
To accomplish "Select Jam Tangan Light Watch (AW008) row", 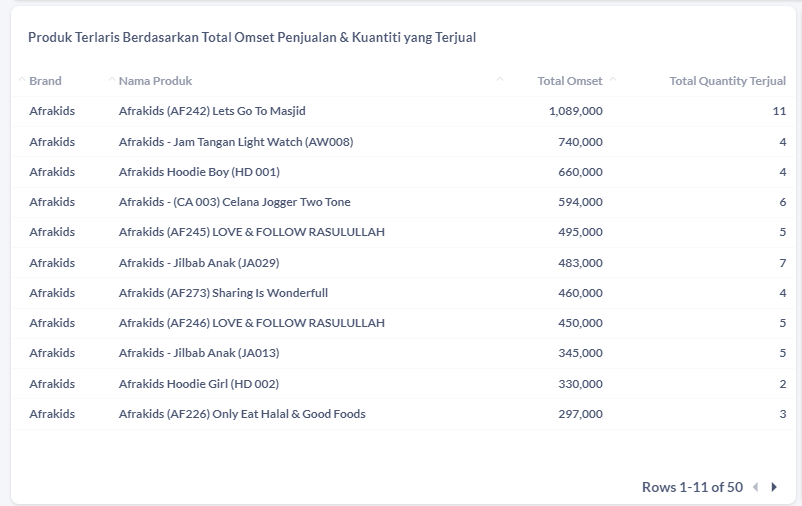I will (x=404, y=142).
